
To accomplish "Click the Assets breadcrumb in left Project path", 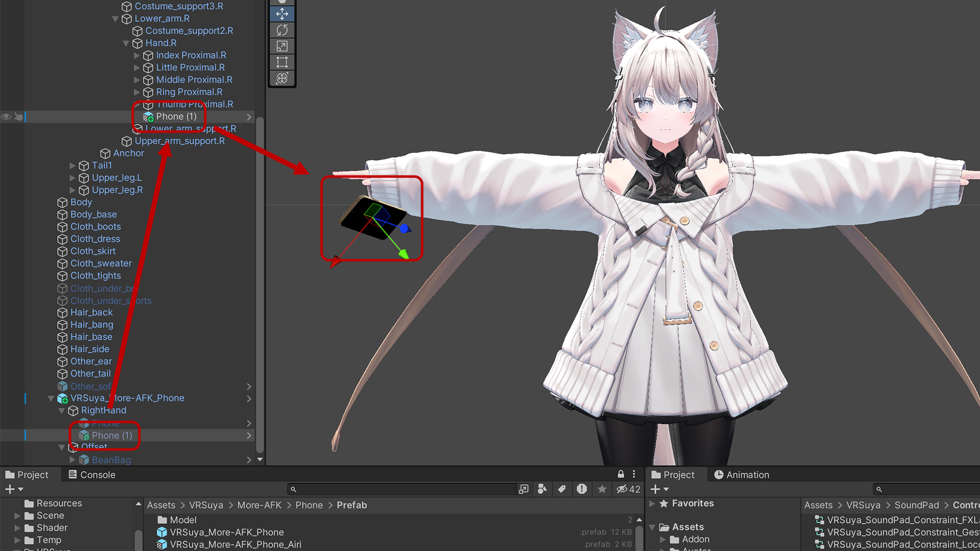I will [x=161, y=505].
